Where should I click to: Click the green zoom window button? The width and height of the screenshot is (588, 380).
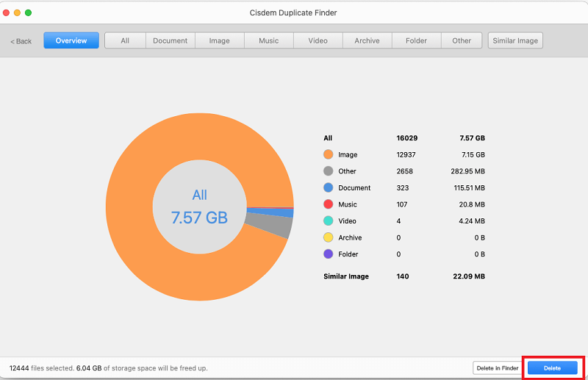[x=28, y=12]
